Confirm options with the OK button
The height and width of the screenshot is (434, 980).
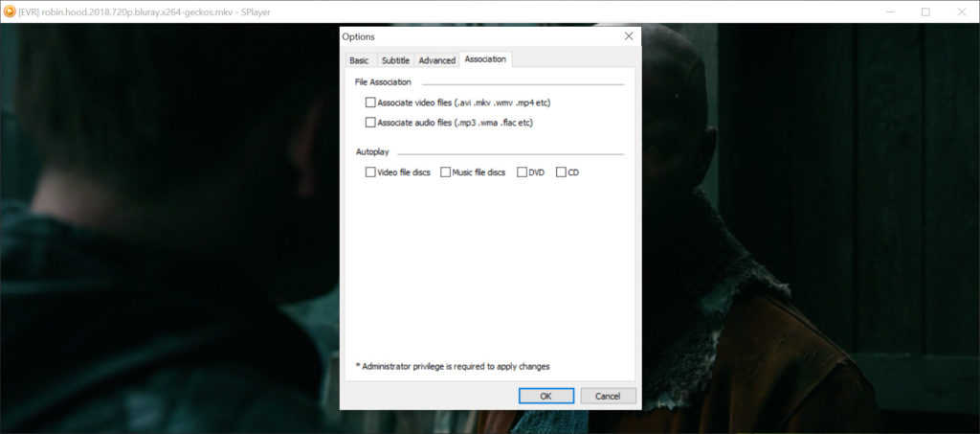pyautogui.click(x=546, y=396)
